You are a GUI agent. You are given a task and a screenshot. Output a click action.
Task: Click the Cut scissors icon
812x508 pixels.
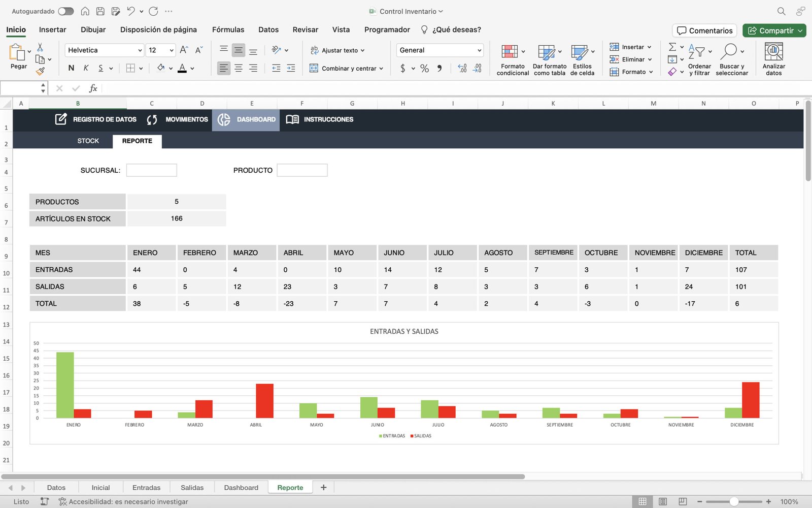pos(40,47)
